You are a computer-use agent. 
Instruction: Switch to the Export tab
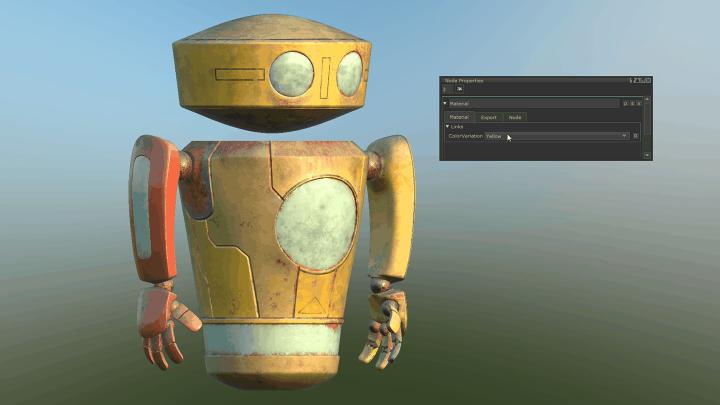(x=488, y=117)
